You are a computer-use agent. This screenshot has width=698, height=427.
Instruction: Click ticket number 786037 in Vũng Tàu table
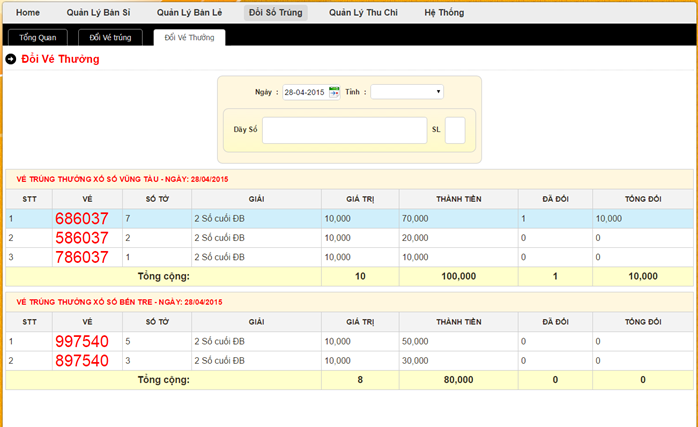click(82, 257)
